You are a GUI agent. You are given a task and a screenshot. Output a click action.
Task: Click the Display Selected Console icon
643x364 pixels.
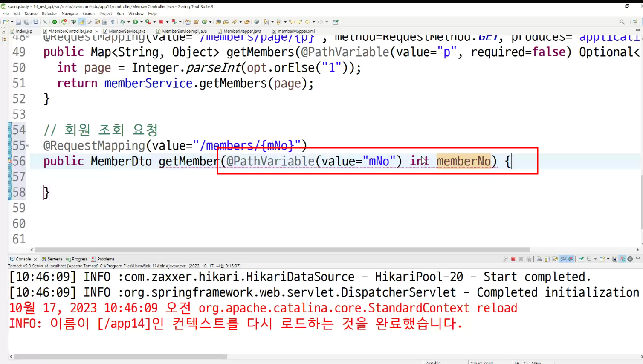589,259
